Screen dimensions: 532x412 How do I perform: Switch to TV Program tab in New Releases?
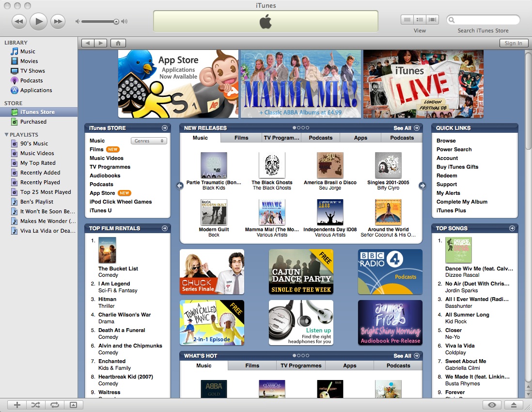[x=282, y=138]
